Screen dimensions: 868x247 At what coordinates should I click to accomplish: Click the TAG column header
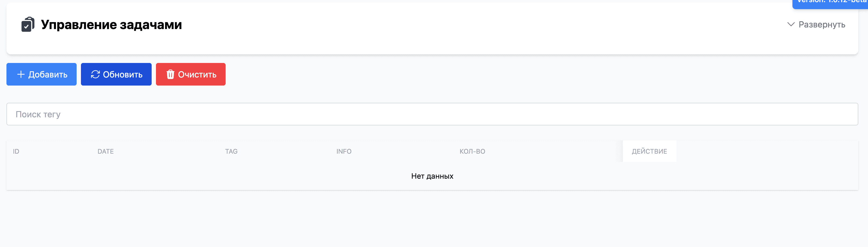231,152
